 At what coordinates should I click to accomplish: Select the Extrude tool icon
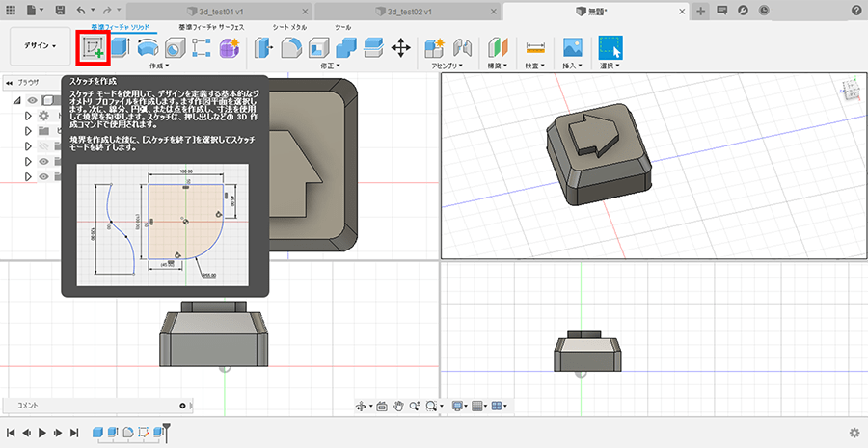coord(121,47)
